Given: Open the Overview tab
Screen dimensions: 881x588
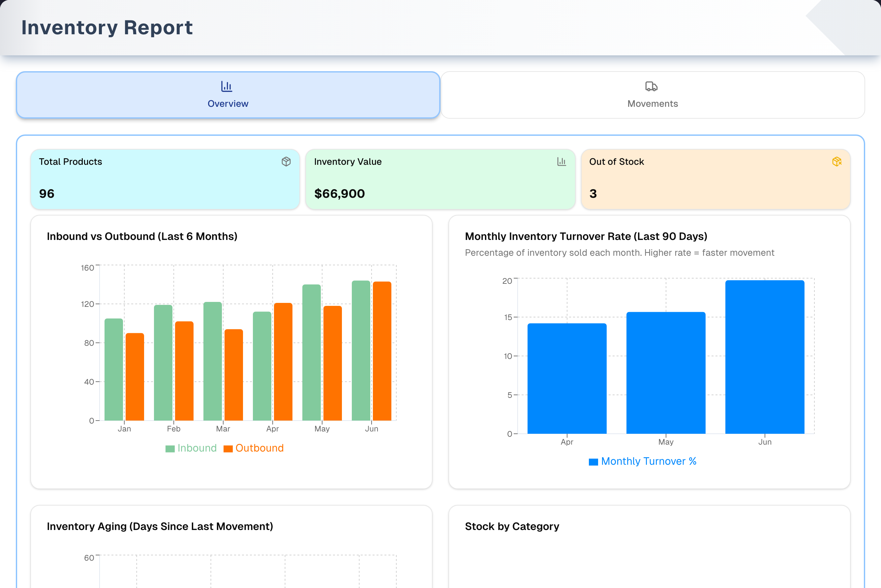Looking at the screenshot, I should click(x=228, y=95).
